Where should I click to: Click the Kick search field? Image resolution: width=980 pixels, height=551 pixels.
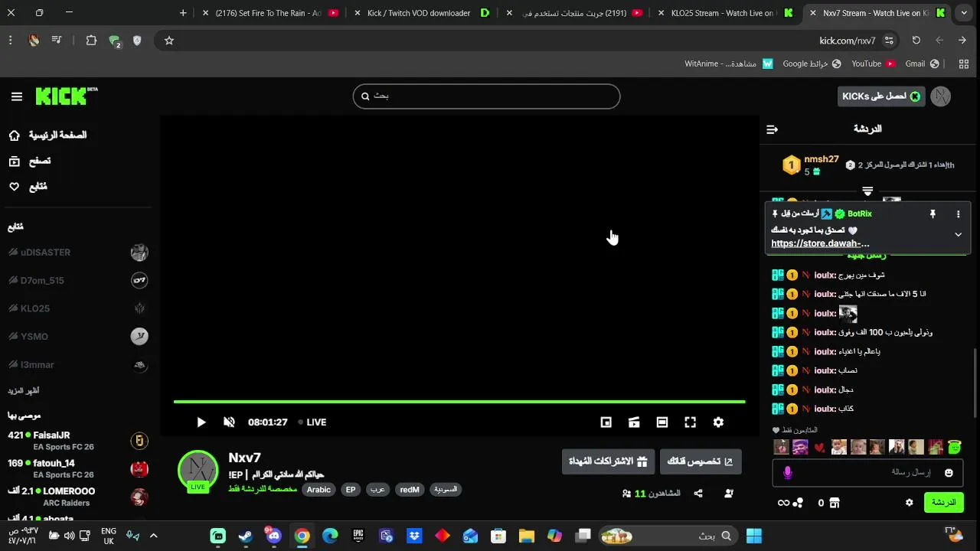click(486, 96)
